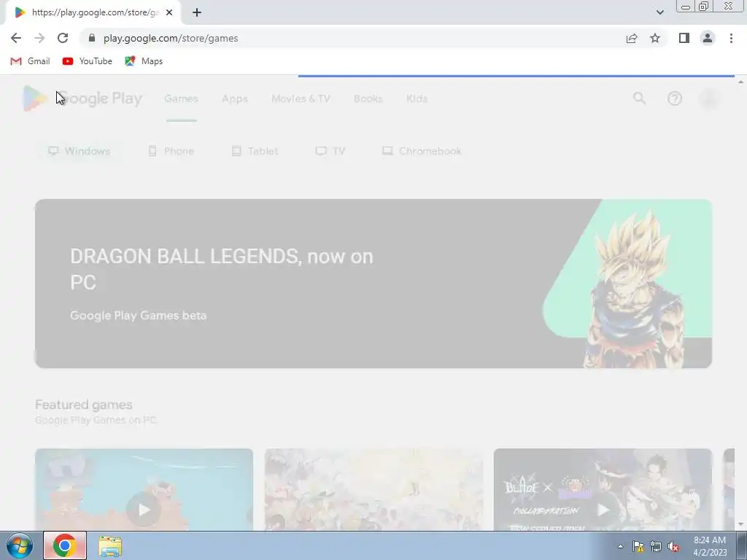Go back using browser back arrow
This screenshot has width=747, height=560.
click(16, 38)
